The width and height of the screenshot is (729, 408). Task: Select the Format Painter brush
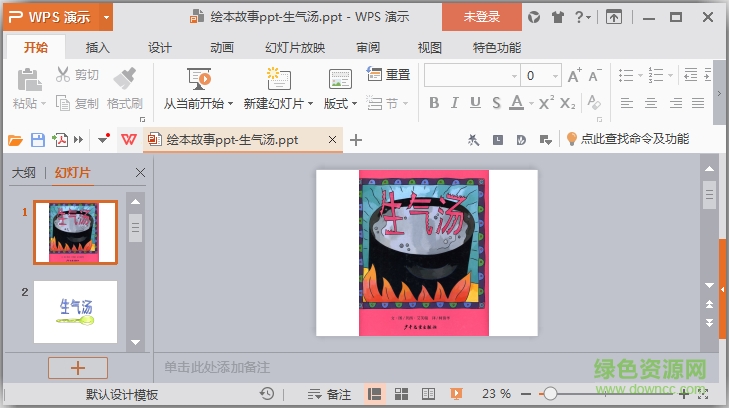click(x=125, y=78)
